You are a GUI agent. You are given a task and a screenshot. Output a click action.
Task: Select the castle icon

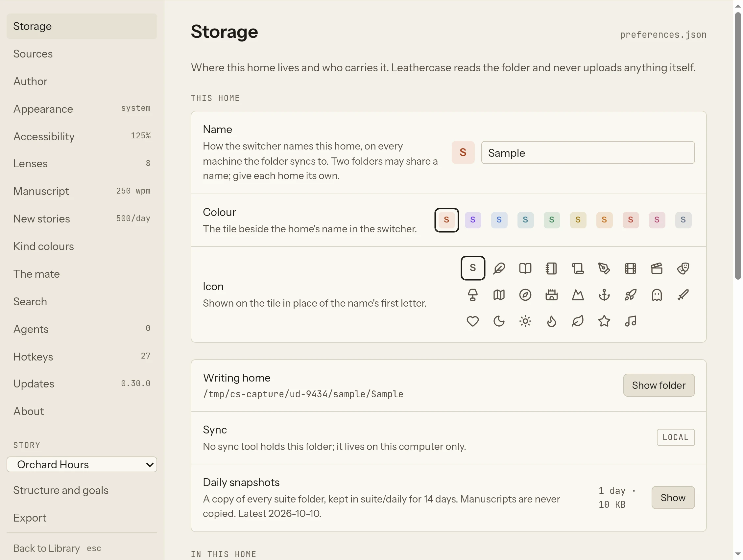click(551, 294)
